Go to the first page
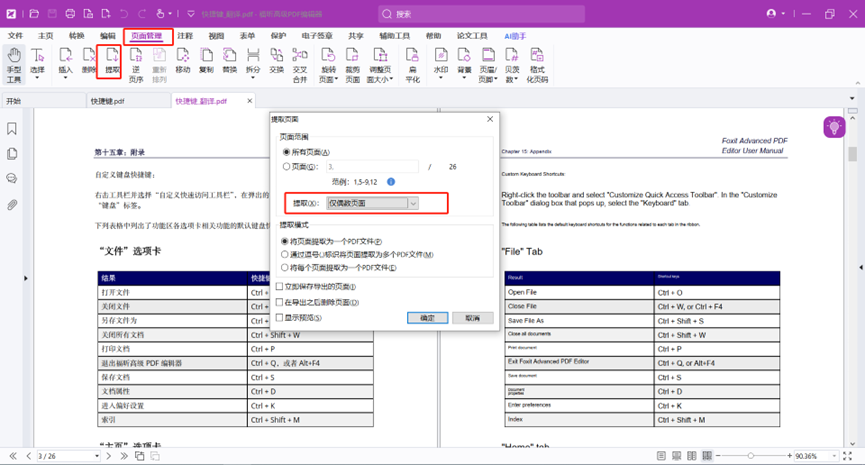 [x=13, y=456]
